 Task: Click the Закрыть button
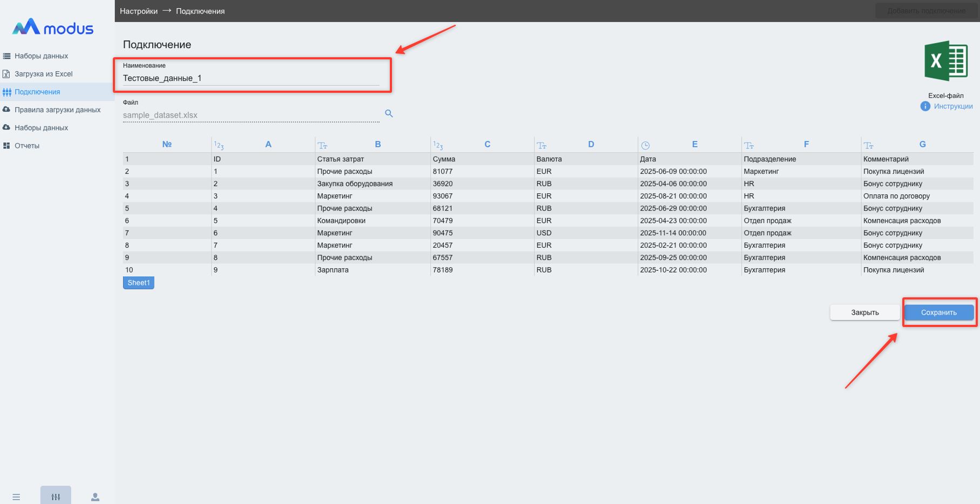click(x=864, y=312)
